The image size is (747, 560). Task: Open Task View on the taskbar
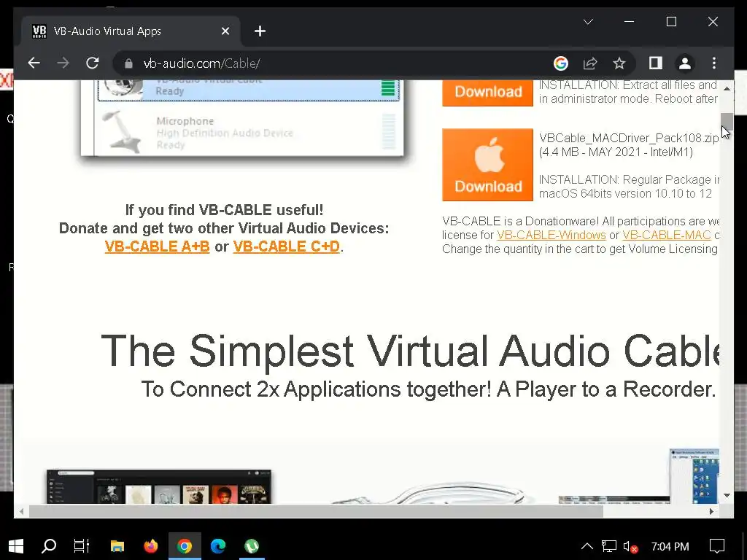pyautogui.click(x=82, y=545)
